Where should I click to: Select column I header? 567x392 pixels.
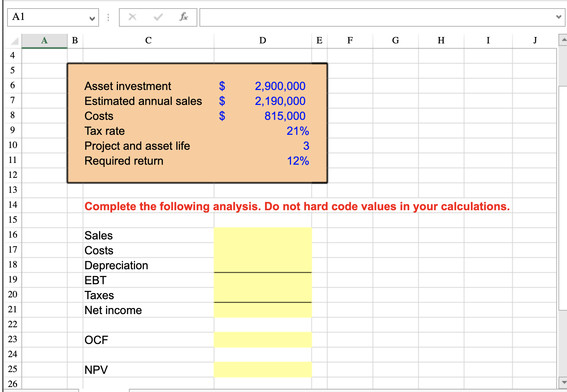click(x=488, y=41)
